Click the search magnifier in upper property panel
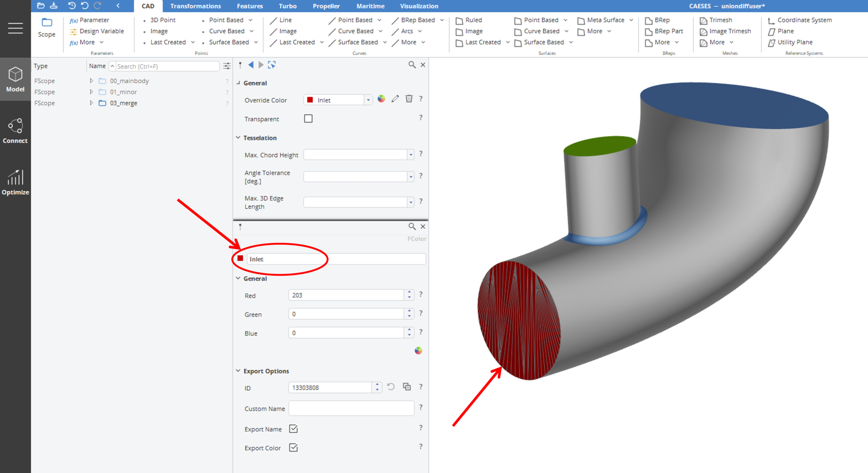The image size is (868, 473). [x=412, y=65]
